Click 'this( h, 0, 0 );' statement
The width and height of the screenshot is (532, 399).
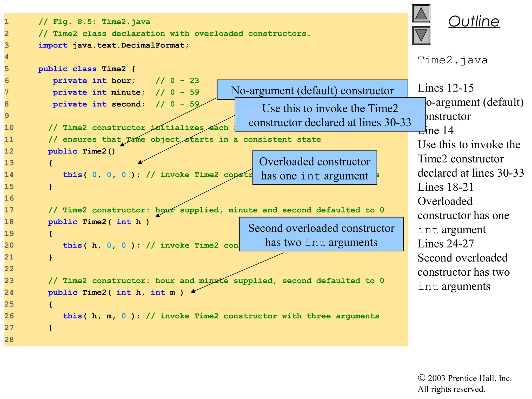(102, 245)
